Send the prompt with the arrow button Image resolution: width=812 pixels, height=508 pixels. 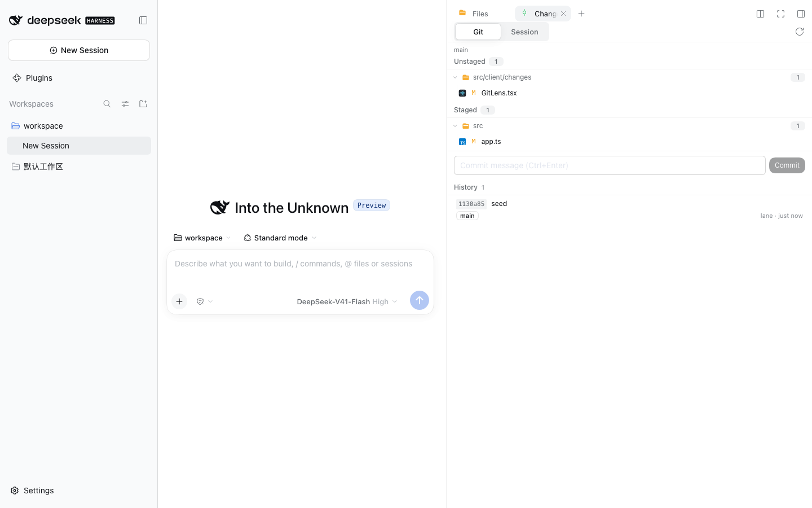(x=420, y=300)
